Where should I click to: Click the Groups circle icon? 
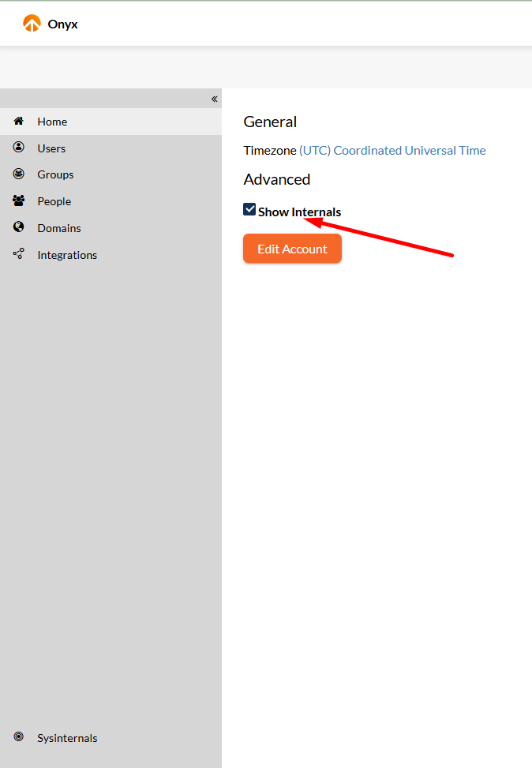[19, 174]
